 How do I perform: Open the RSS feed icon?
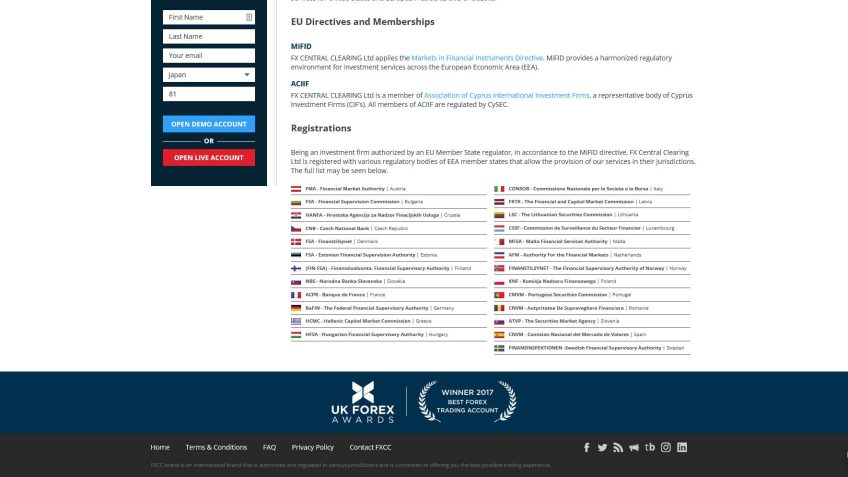point(618,447)
